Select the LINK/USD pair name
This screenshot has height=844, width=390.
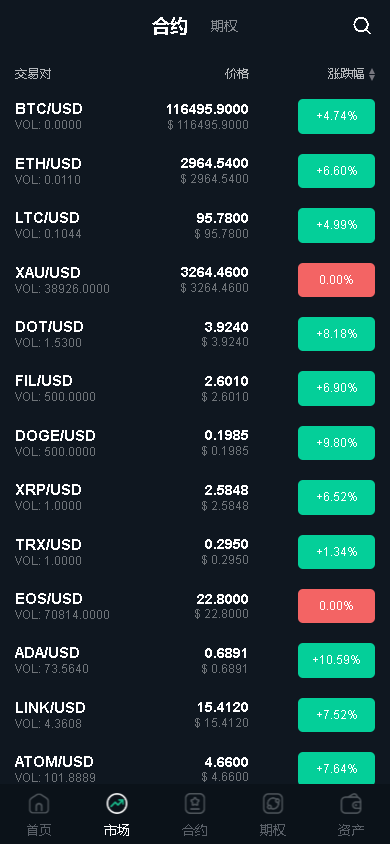point(50,707)
